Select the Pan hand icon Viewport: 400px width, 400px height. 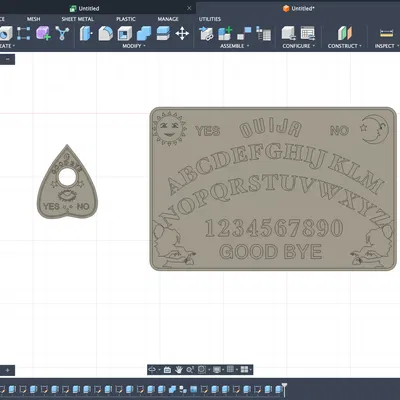click(179, 369)
